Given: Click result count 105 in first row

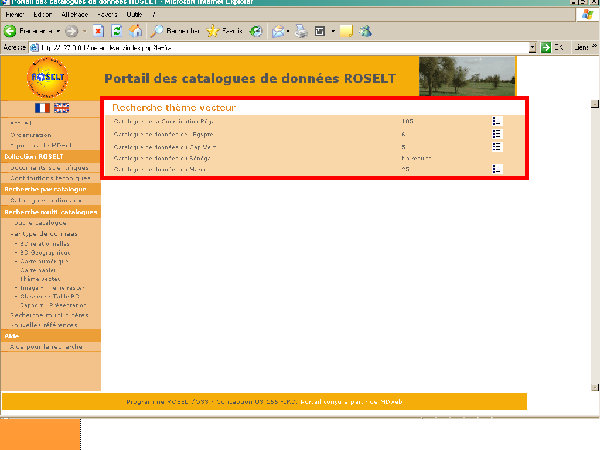Looking at the screenshot, I should (408, 121).
